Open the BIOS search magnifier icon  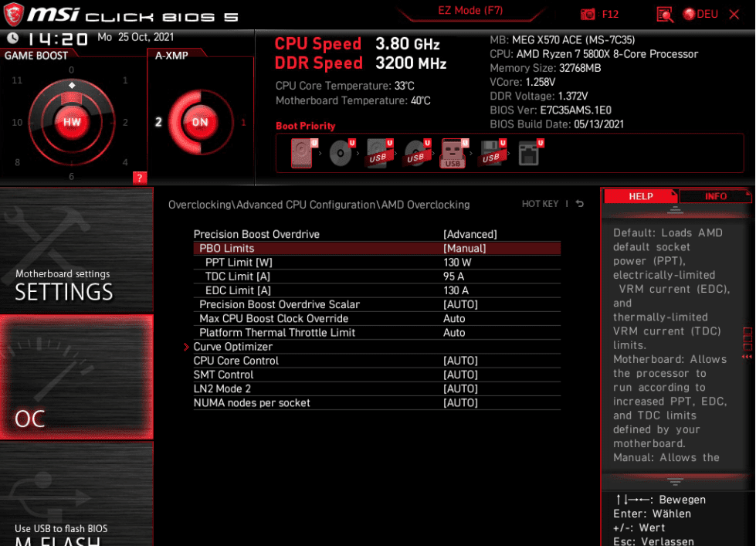tap(665, 15)
